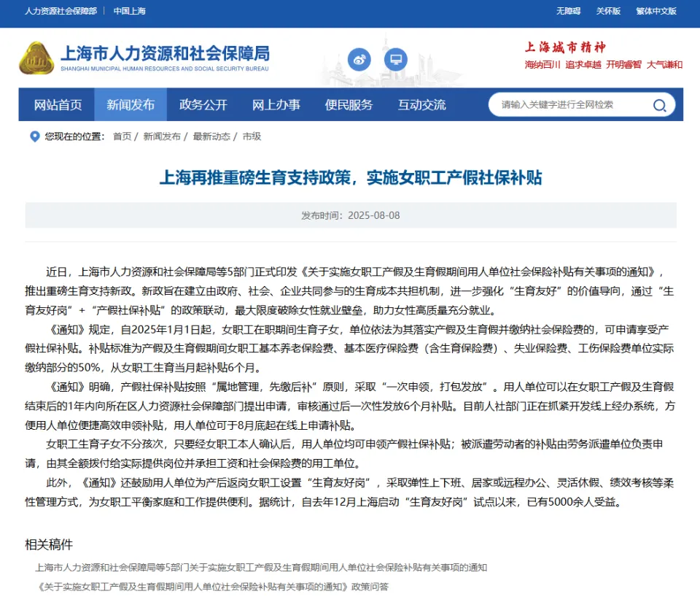
Task: Open the 网上办事 navigation menu
Action: (276, 104)
